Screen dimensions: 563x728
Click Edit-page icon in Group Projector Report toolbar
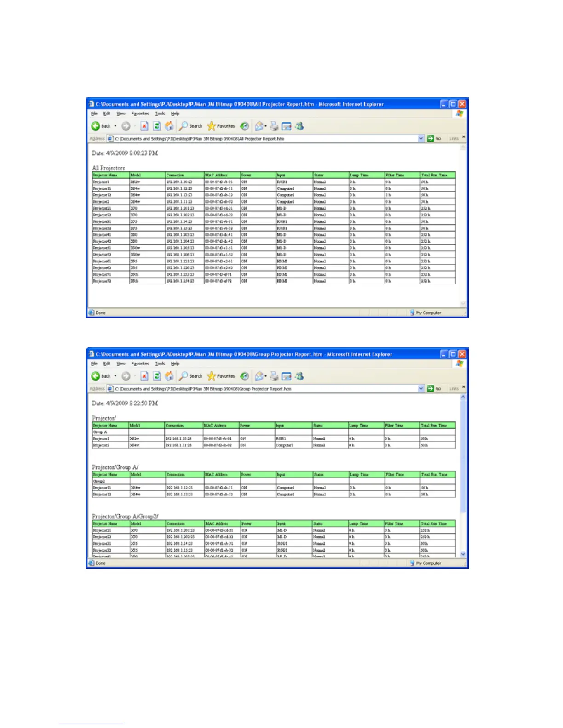point(287,376)
